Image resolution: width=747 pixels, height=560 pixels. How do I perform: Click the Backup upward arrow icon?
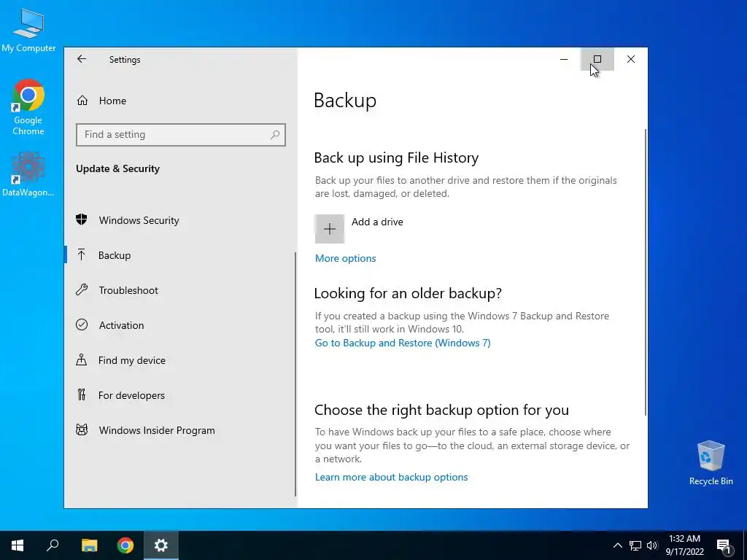pyautogui.click(x=82, y=254)
